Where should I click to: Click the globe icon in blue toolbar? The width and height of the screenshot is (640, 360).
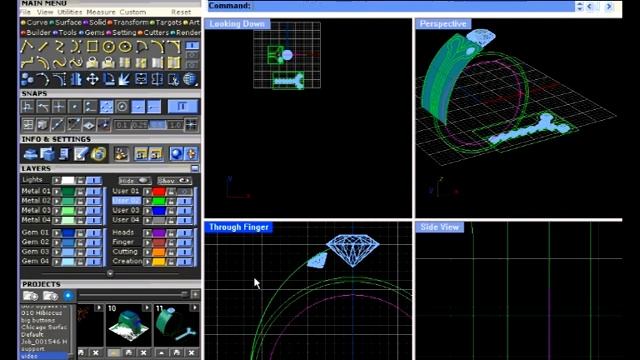(x=190, y=79)
